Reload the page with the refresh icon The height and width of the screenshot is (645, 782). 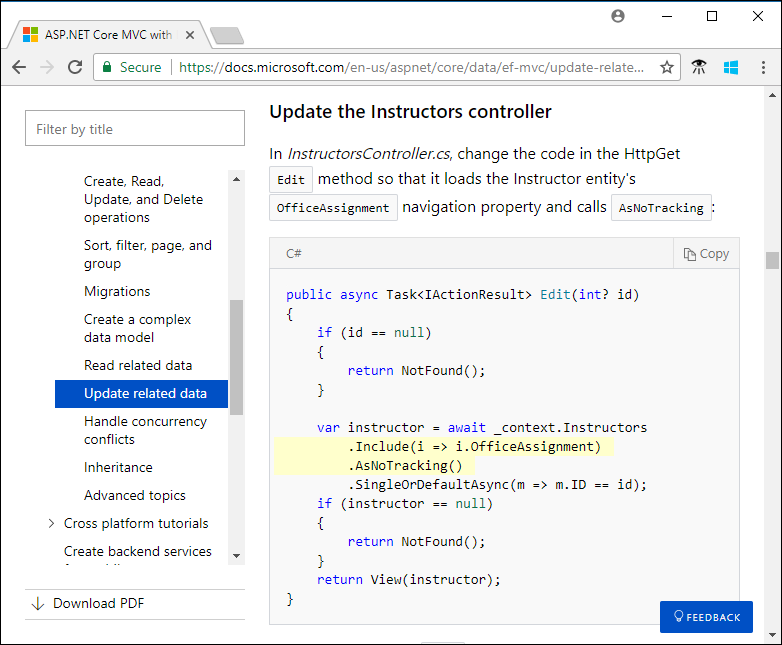click(75, 67)
